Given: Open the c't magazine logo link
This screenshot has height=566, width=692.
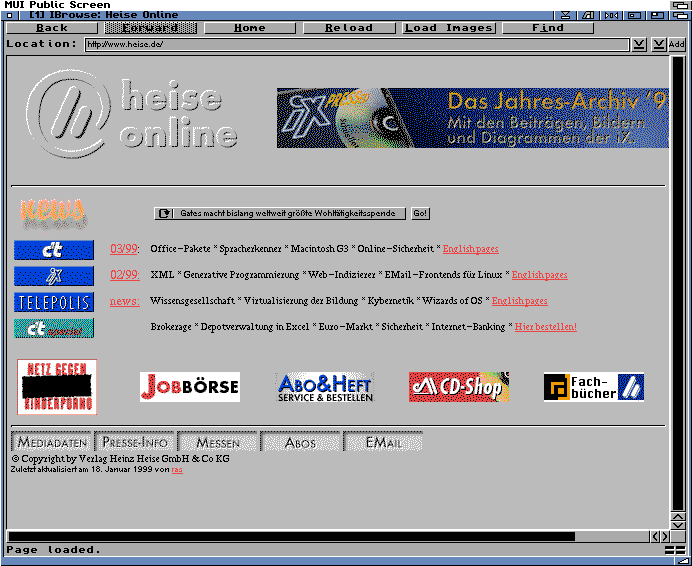Looking at the screenshot, I should 54,250.
